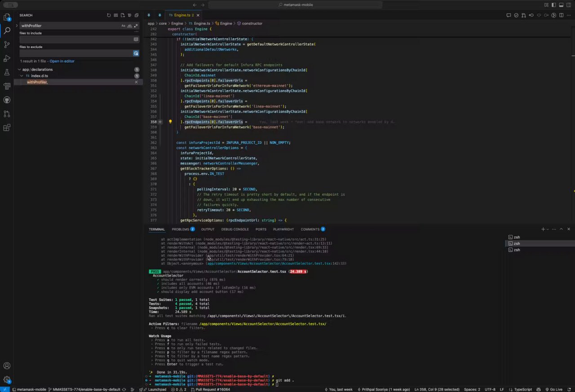Viewport: 575px width, 392px height.
Task: Toggle search details ellipsis button
Action: point(136,32)
